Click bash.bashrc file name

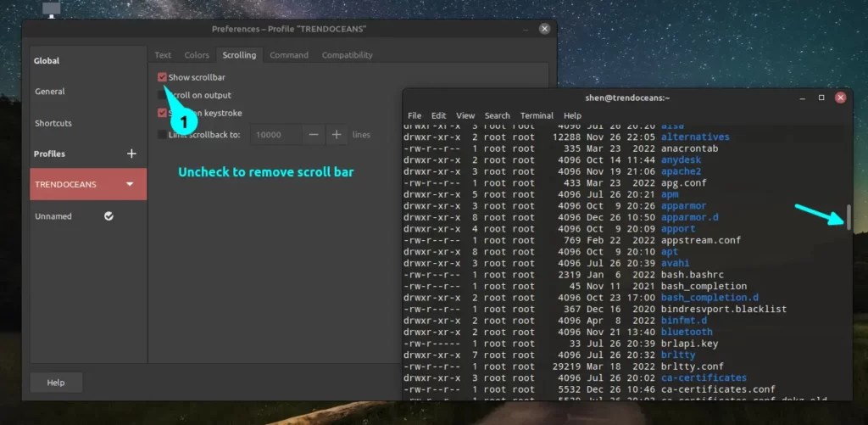point(692,275)
